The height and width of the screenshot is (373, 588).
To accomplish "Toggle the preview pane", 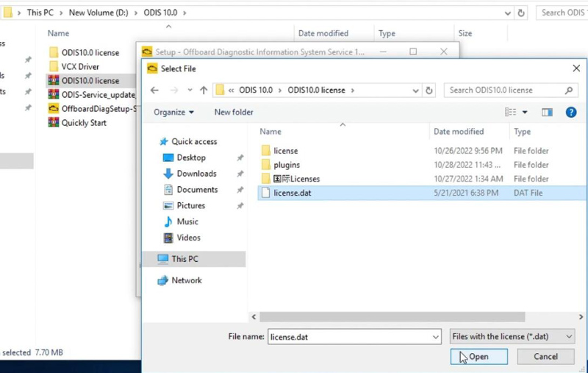I will [x=547, y=113].
